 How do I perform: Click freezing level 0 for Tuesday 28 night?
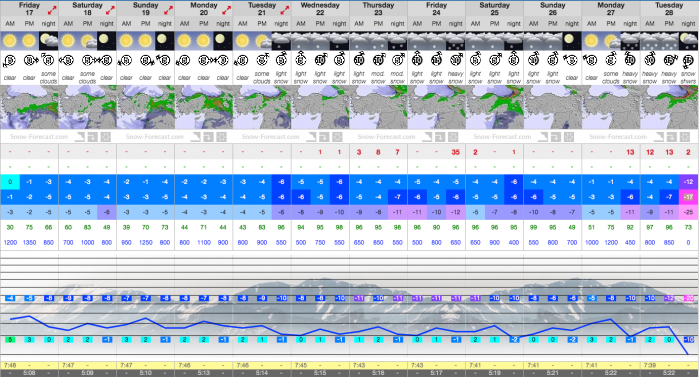pos(688,242)
